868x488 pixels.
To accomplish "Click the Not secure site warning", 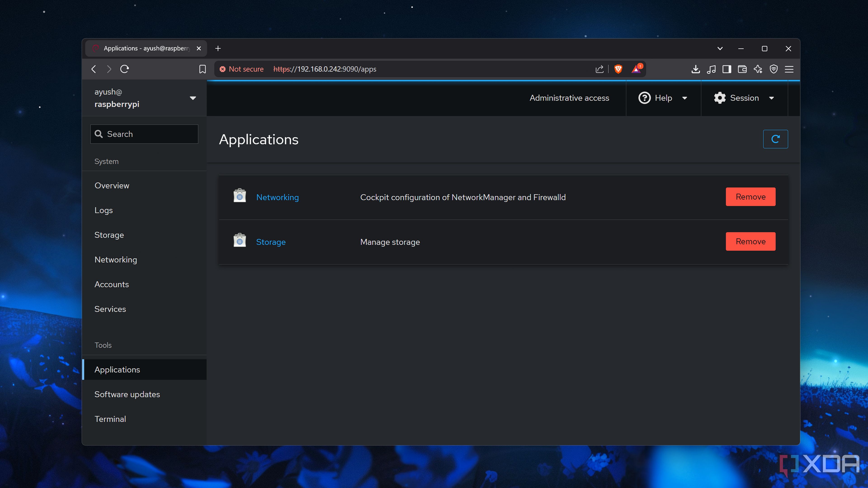I will pyautogui.click(x=241, y=69).
